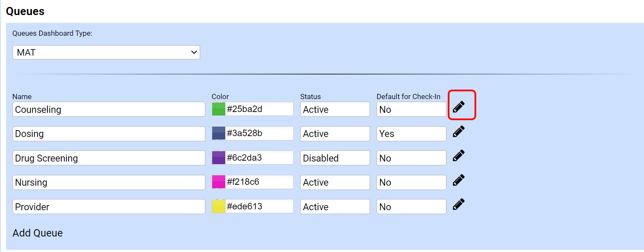Click the edit pencil for Provider queue
644x252 pixels.
click(x=459, y=204)
